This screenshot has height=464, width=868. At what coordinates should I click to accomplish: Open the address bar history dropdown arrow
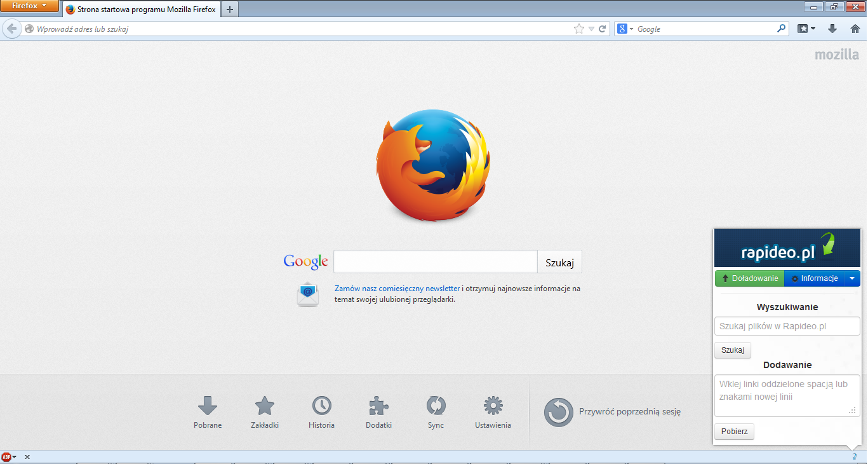tap(591, 29)
